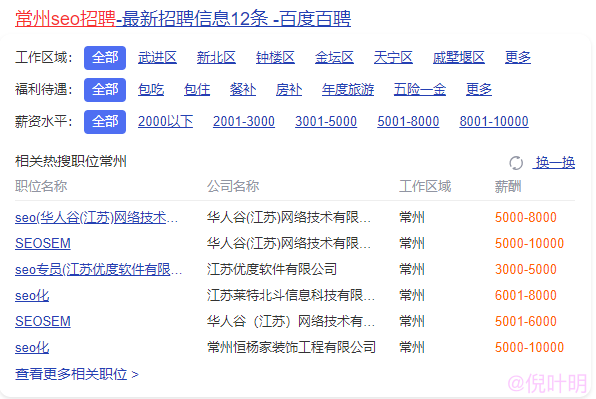Open the 常州seo招聘 title link
This screenshot has width=596, height=399.
(x=183, y=18)
